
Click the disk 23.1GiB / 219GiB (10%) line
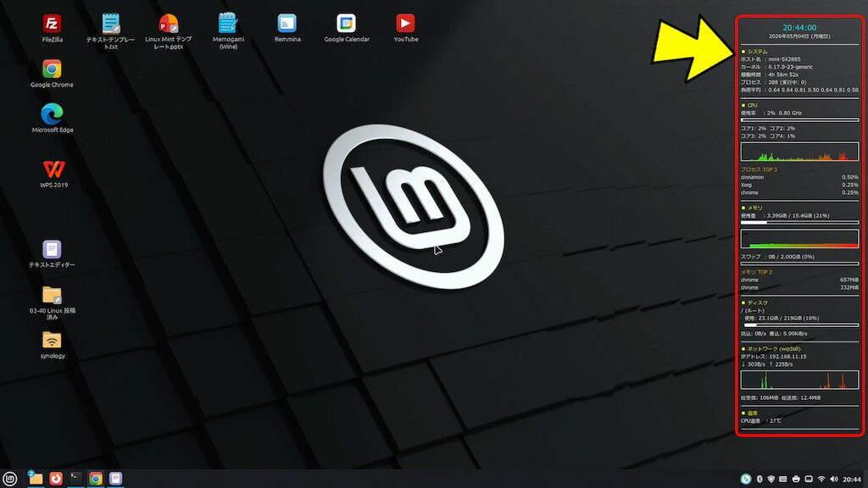pos(782,319)
